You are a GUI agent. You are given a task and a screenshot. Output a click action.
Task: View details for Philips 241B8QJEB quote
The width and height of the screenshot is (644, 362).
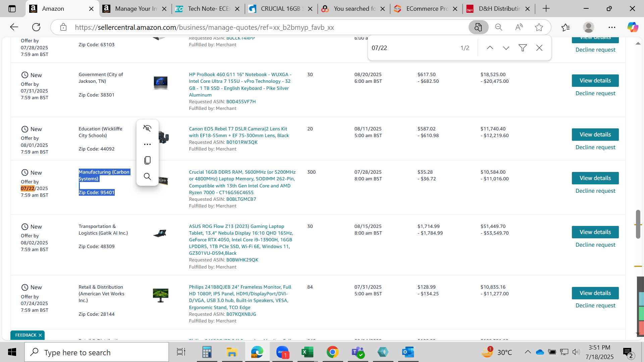click(595, 293)
